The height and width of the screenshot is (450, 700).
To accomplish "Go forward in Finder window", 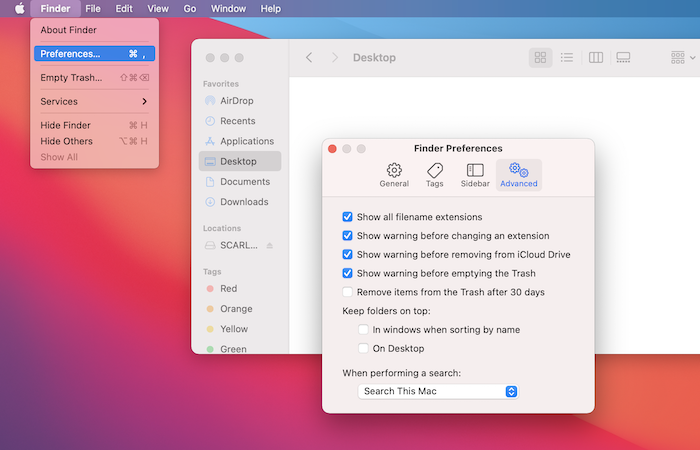I will click(x=334, y=58).
